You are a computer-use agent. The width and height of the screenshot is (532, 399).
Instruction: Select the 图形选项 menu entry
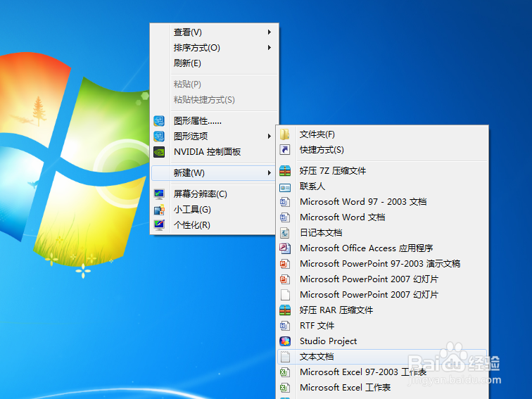[214, 137]
